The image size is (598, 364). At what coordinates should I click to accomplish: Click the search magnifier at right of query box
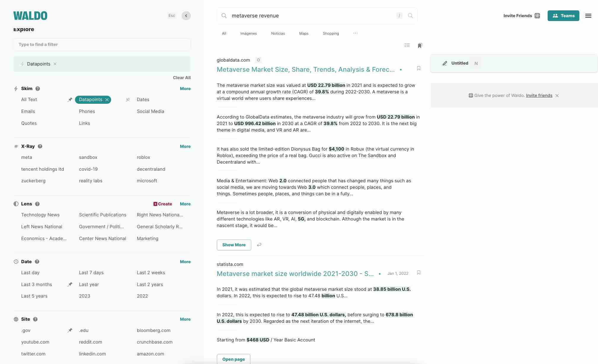(x=410, y=16)
